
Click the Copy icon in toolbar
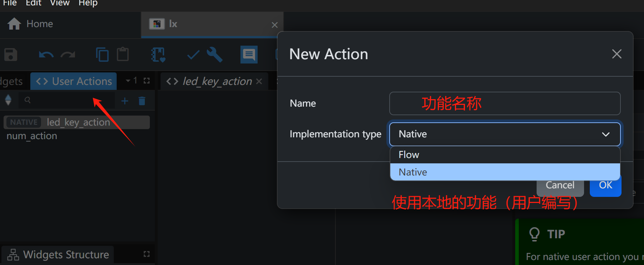click(x=102, y=55)
